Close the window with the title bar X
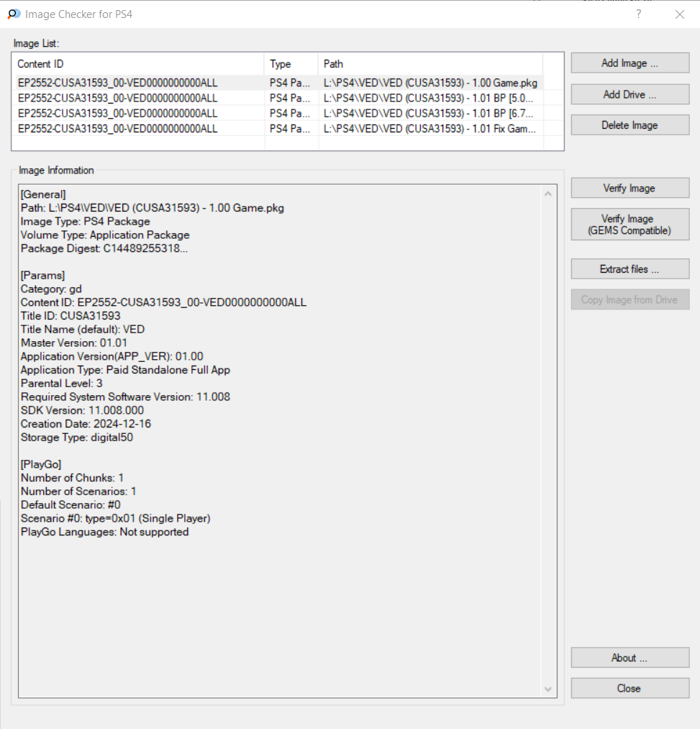 680,14
